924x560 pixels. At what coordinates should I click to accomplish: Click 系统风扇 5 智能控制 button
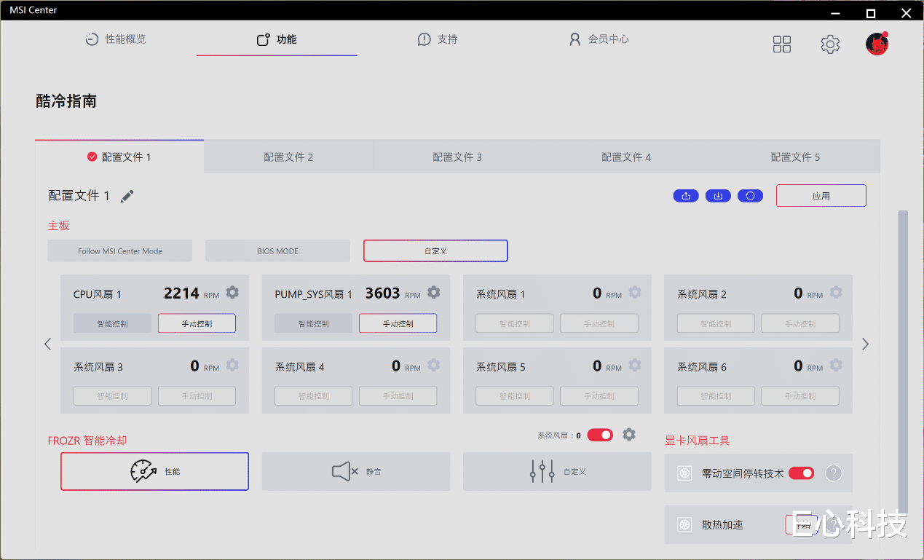point(515,396)
